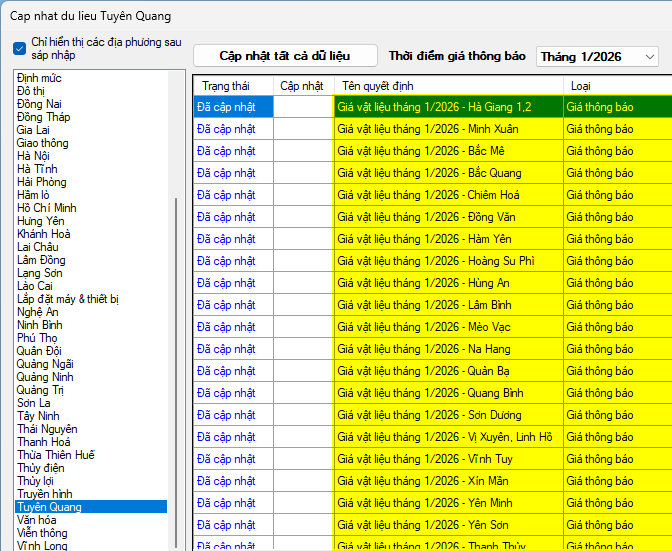Select the 'Hà Giang 1,2' price decision row
Viewport: 672px width, 551px height.
click(x=447, y=107)
